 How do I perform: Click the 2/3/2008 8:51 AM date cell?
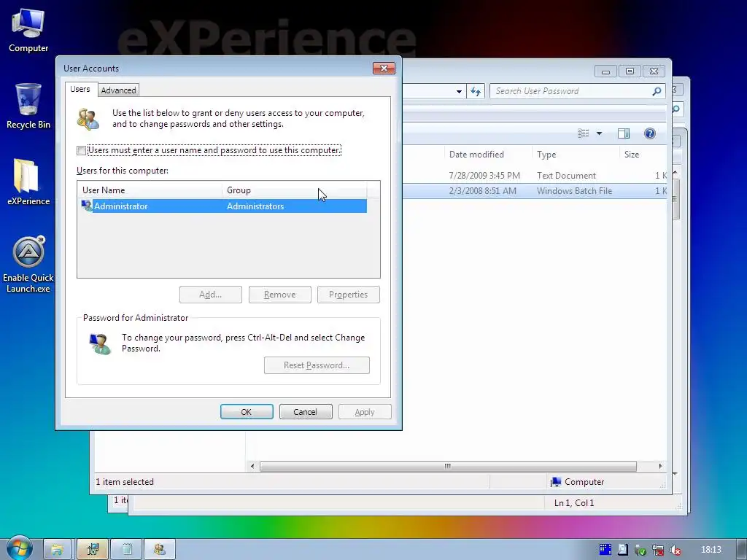click(482, 190)
